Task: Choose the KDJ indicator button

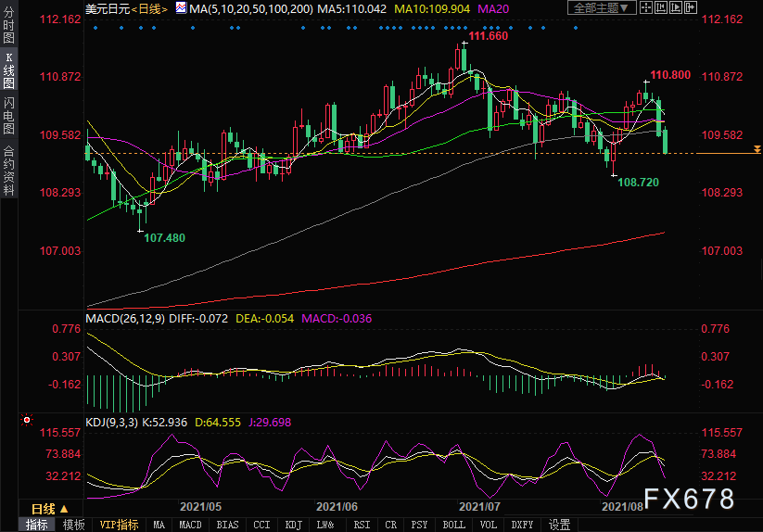Action: (293, 525)
